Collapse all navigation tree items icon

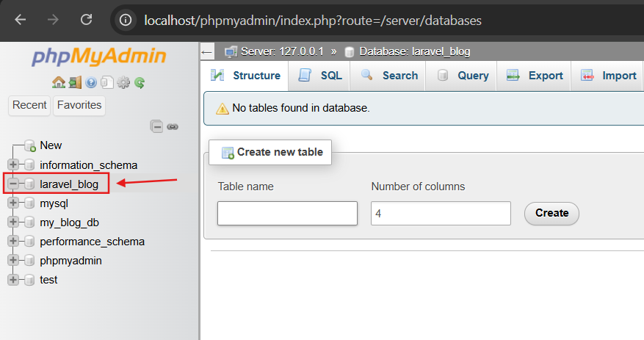(x=156, y=126)
